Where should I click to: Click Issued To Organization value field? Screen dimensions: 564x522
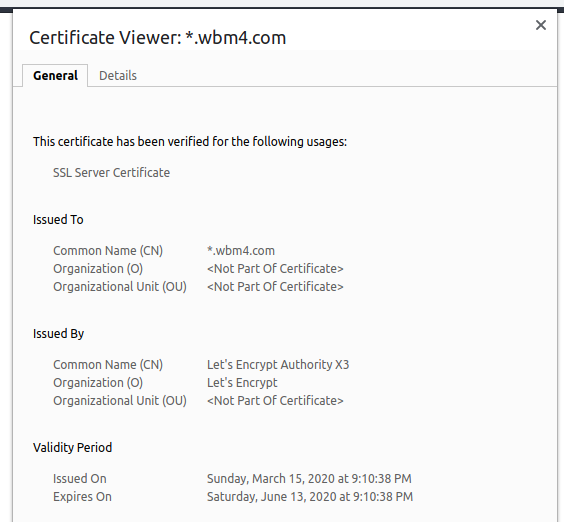[275, 269]
